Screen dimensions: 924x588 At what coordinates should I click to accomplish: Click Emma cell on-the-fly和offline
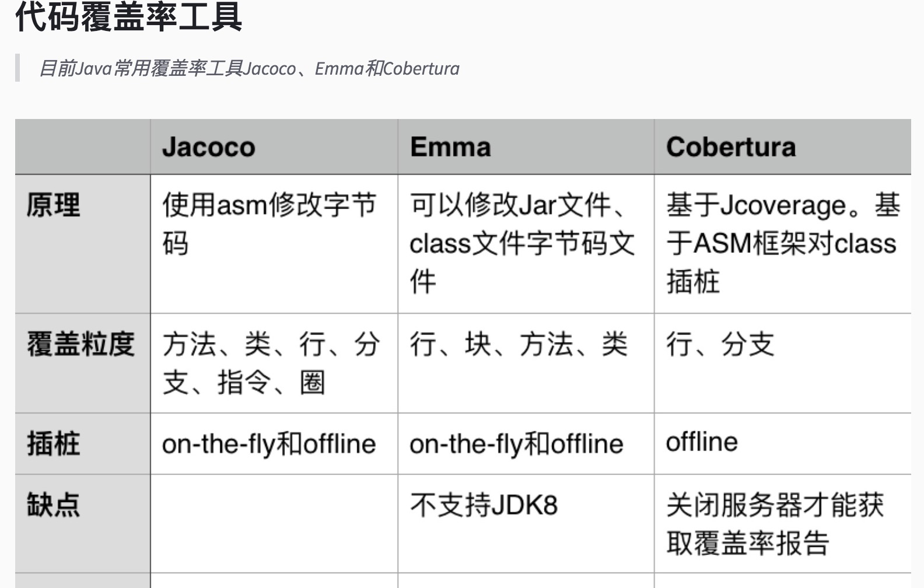526,444
